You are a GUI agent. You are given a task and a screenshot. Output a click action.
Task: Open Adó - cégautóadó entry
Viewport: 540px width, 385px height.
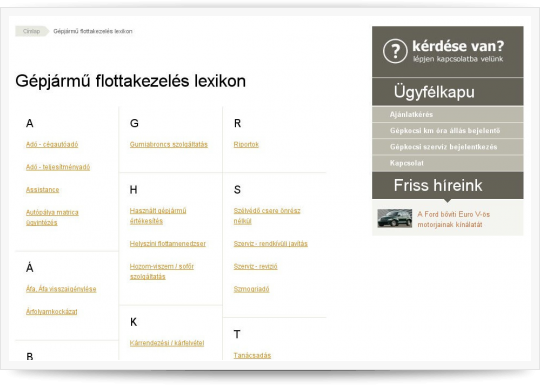tap(52, 144)
